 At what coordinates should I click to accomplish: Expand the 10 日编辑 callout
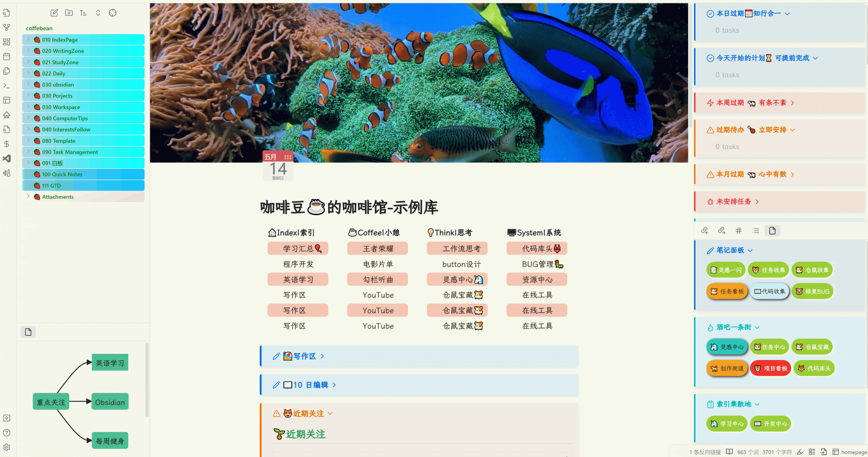tap(334, 385)
